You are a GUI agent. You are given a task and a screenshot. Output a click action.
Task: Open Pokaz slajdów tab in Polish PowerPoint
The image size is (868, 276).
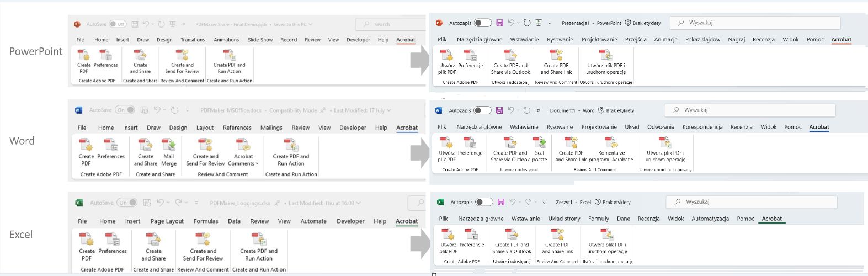[702, 39]
